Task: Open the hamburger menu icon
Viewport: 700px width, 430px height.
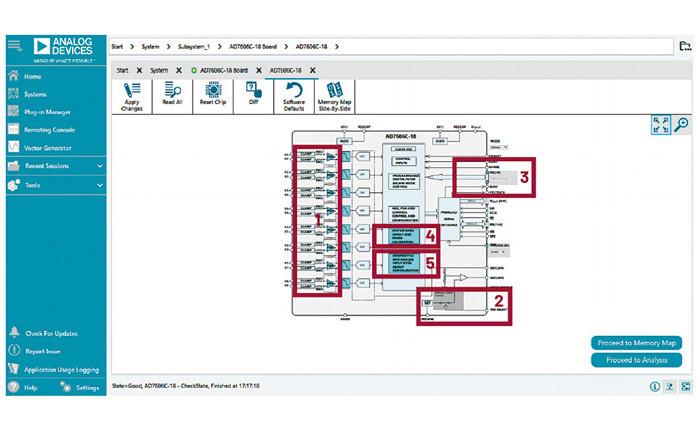Action: [14, 46]
